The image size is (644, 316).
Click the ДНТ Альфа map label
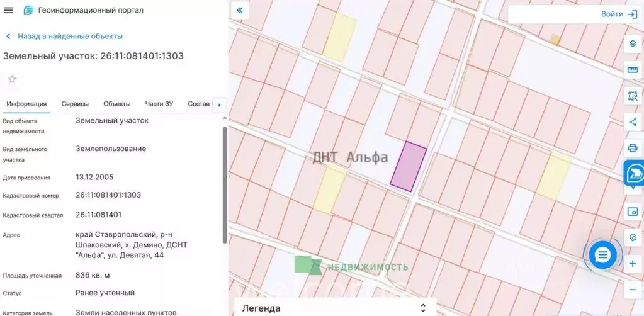(x=350, y=157)
